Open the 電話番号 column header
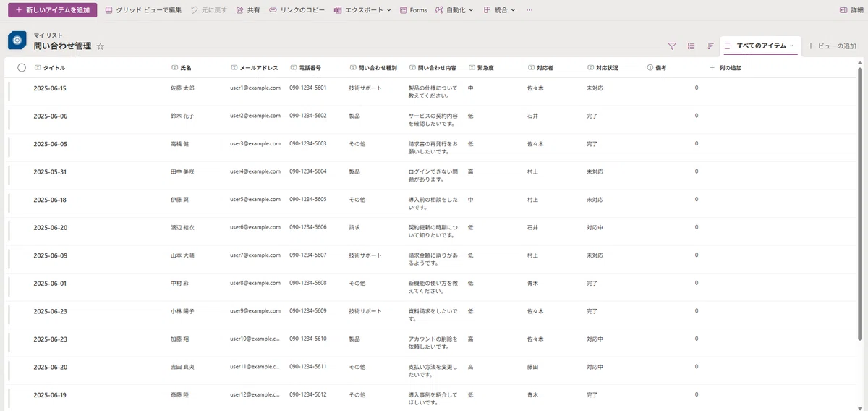The image size is (868, 411). point(305,68)
